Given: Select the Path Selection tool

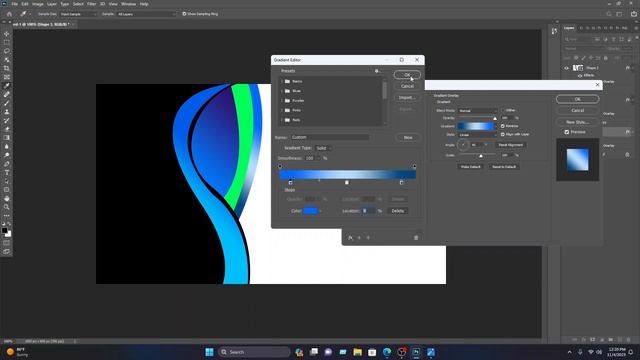Looking at the screenshot, I should 7,181.
